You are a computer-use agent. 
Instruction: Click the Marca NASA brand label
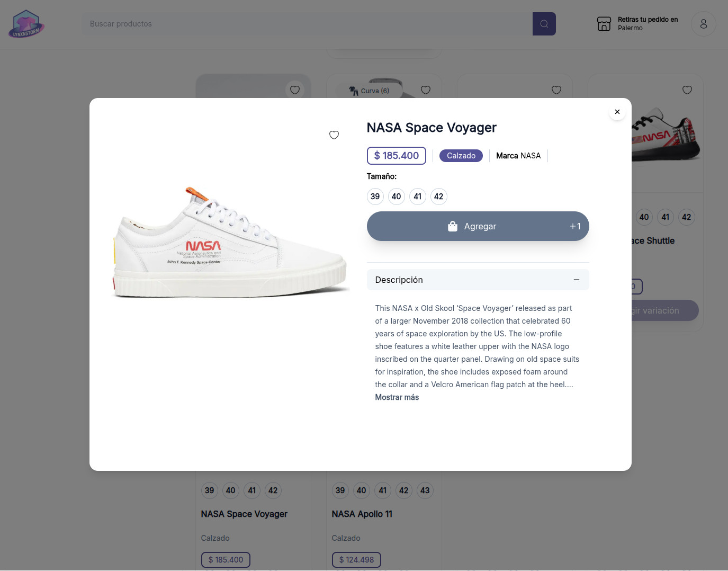click(x=518, y=156)
